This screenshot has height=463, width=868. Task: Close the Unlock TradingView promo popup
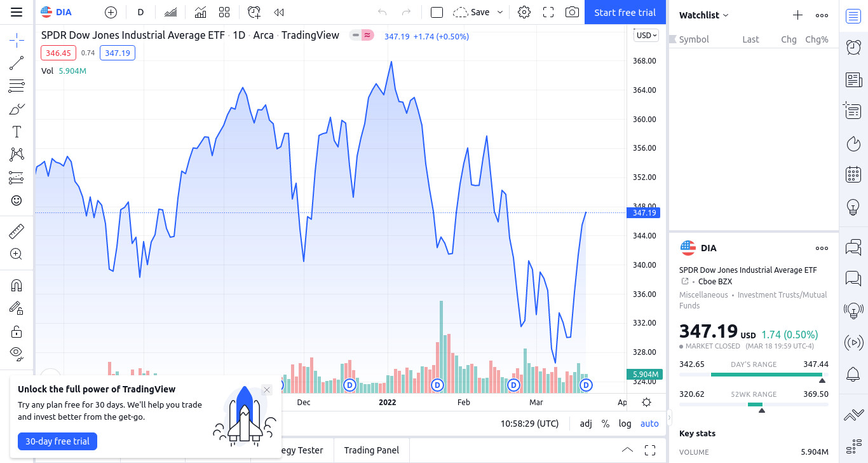[x=267, y=390]
